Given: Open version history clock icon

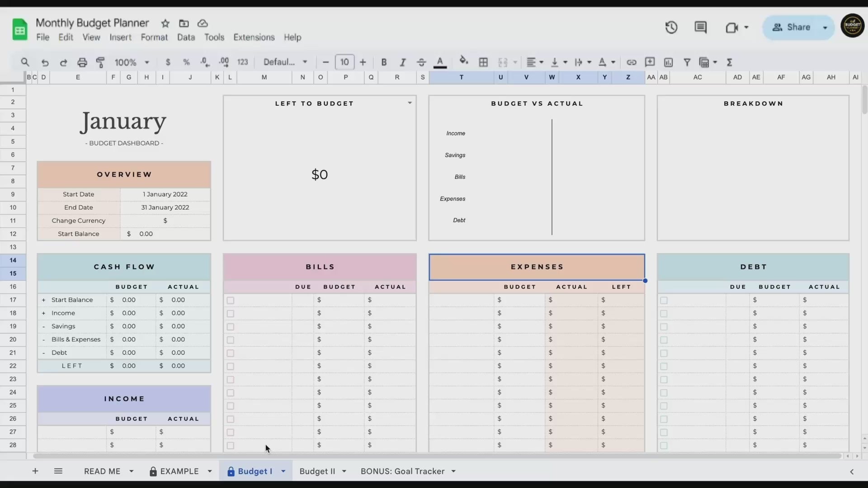Looking at the screenshot, I should (x=671, y=27).
